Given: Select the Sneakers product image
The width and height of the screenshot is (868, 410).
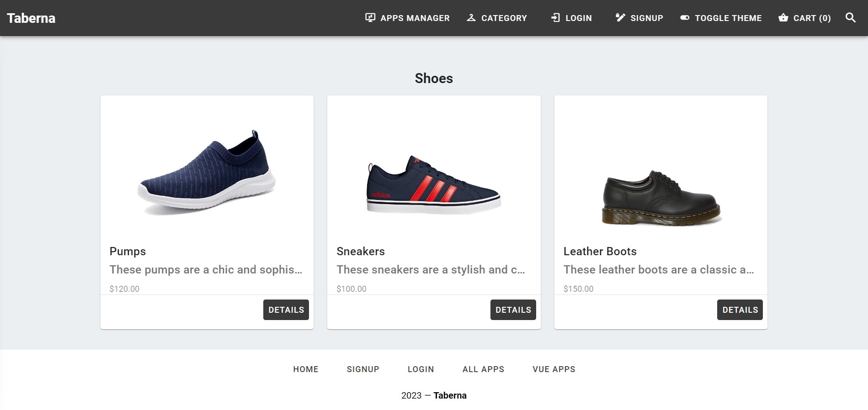Looking at the screenshot, I should tap(434, 185).
